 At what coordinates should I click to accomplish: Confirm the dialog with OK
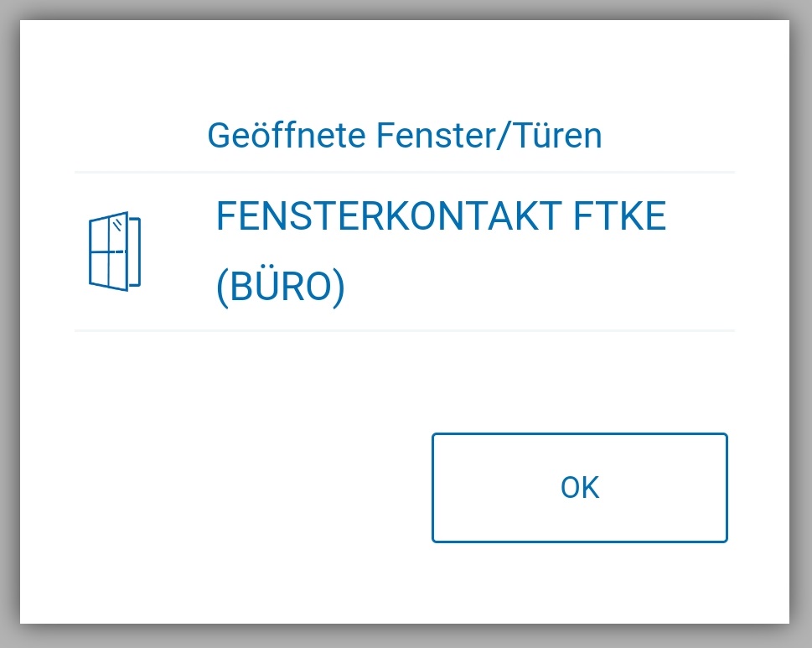click(x=579, y=487)
